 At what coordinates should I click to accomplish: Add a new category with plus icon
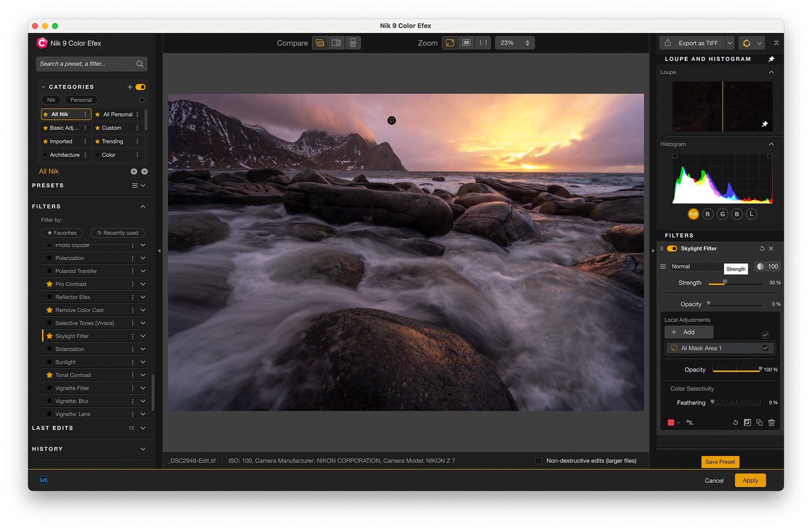pyautogui.click(x=130, y=87)
